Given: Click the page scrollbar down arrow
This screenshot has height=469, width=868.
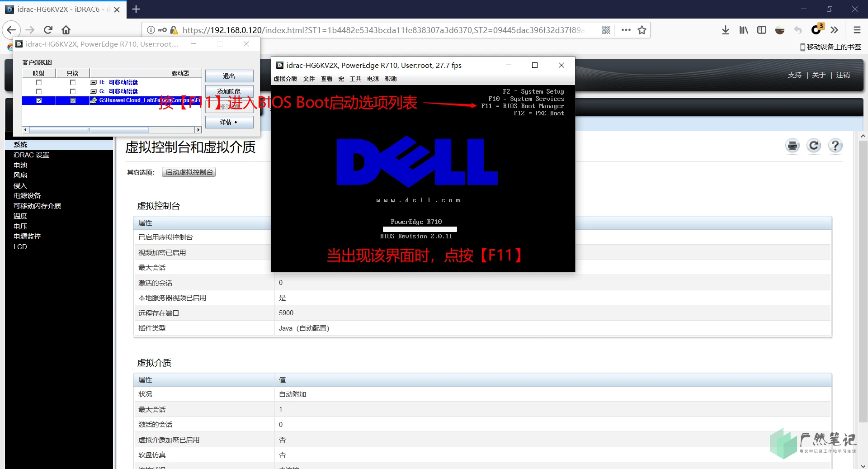Looking at the screenshot, I should coord(863,465).
